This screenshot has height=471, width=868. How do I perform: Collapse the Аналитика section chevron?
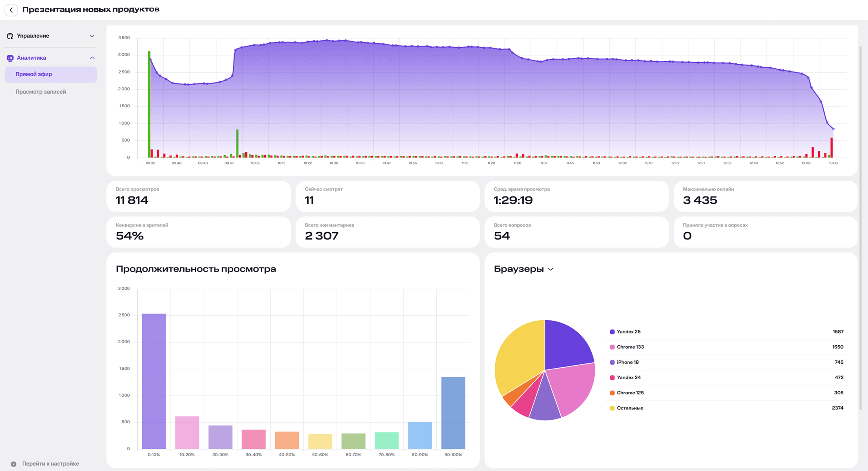pyautogui.click(x=92, y=58)
